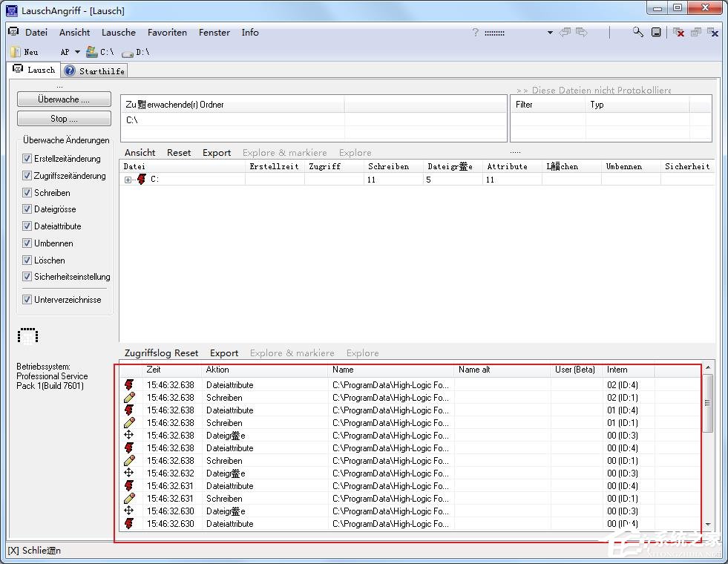728x564 pixels.
Task: Click the Zeit column header in log
Action: tap(154, 370)
